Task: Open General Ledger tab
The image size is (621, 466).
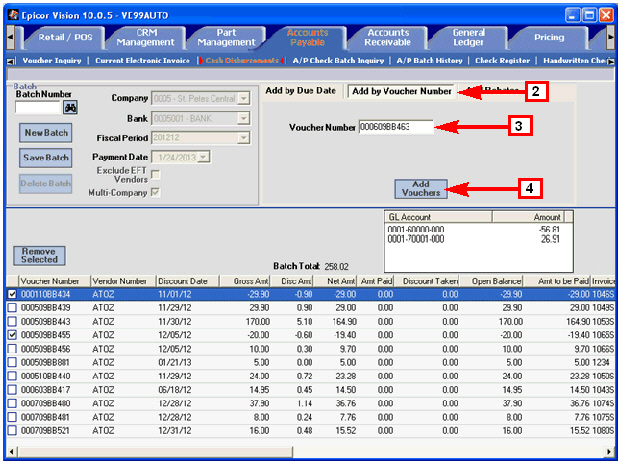Action: (468, 38)
